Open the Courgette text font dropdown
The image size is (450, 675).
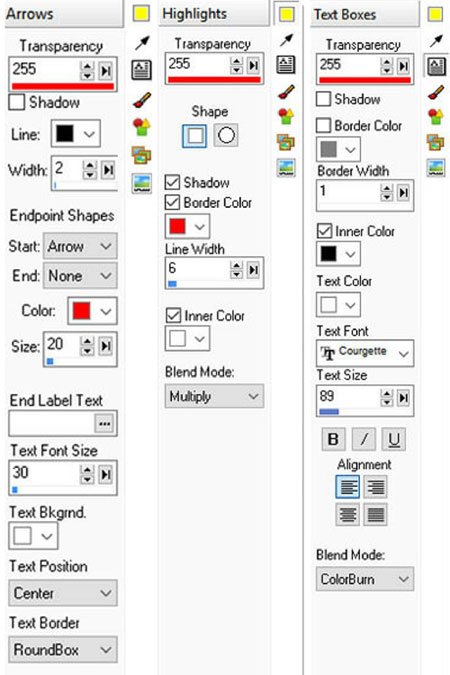click(365, 353)
